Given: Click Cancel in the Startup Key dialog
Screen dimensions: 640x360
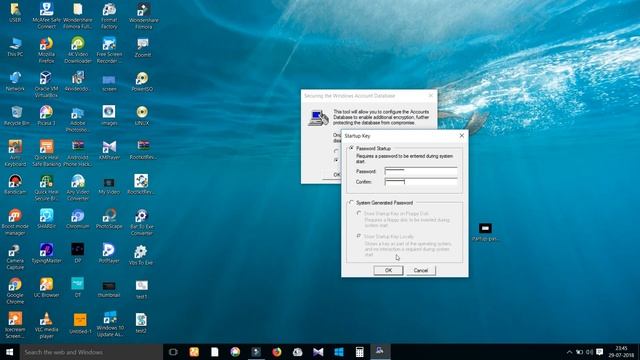Looking at the screenshot, I should click(x=420, y=270).
